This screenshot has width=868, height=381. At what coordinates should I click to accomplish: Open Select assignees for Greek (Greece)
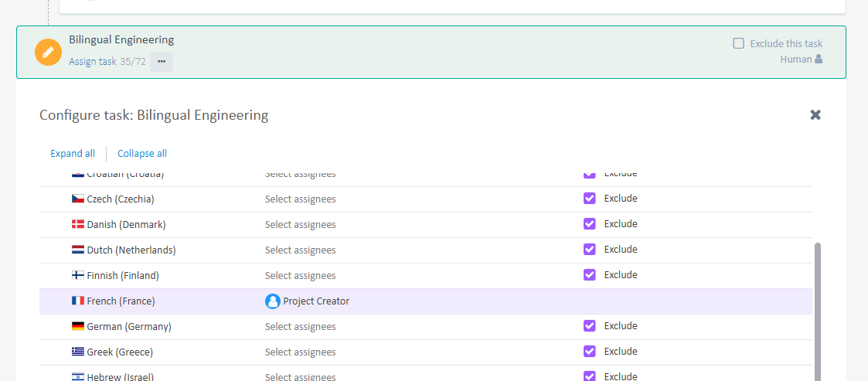pyautogui.click(x=300, y=352)
